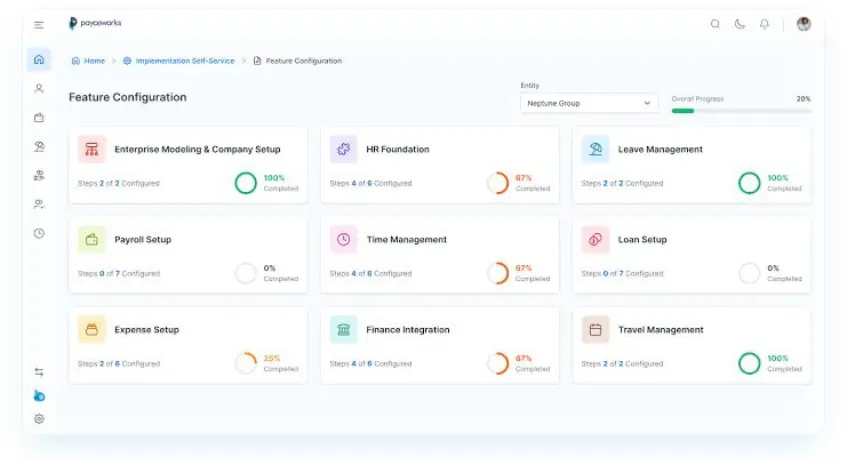Click the Time Management clock icon
Image resolution: width=847 pixels, height=460 pixels.
pyautogui.click(x=344, y=239)
